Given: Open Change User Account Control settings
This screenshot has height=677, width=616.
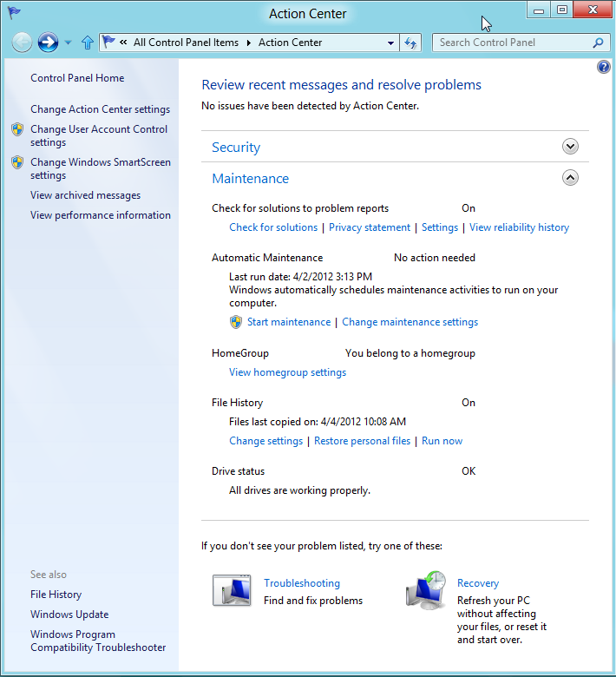Looking at the screenshot, I should pyautogui.click(x=99, y=135).
